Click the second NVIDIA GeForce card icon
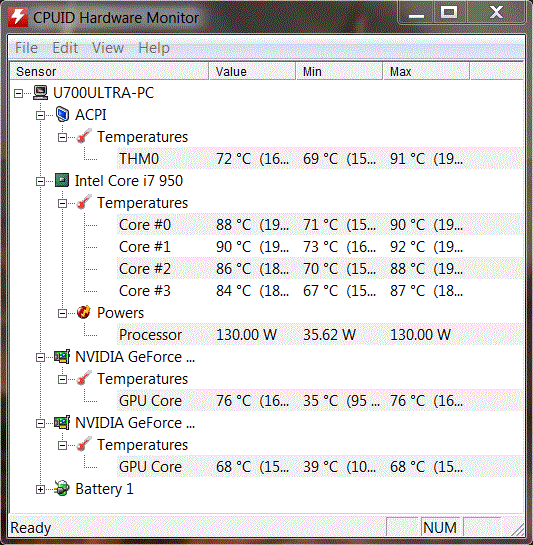 [62, 423]
